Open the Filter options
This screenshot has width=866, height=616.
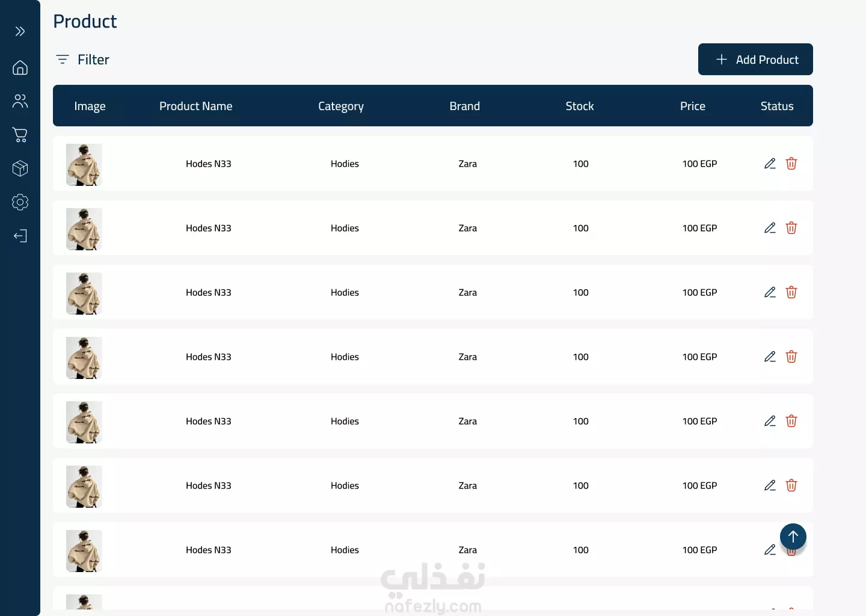(x=82, y=60)
